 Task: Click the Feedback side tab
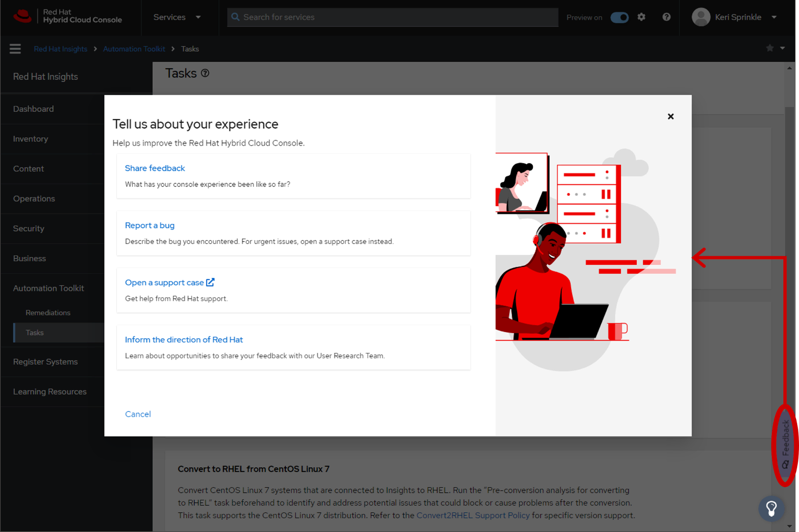tap(785, 444)
